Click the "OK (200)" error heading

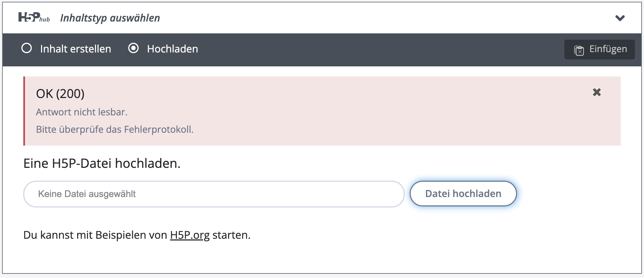point(60,94)
